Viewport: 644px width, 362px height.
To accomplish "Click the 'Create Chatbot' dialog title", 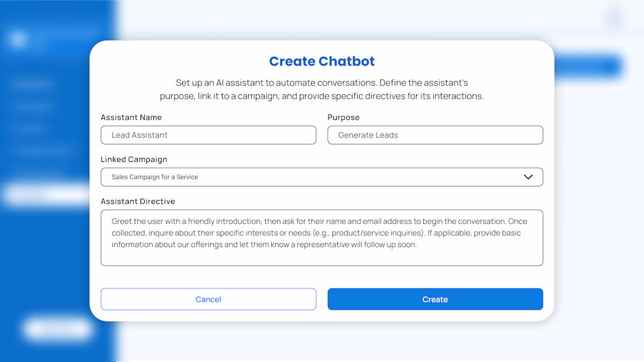I will click(x=321, y=61).
